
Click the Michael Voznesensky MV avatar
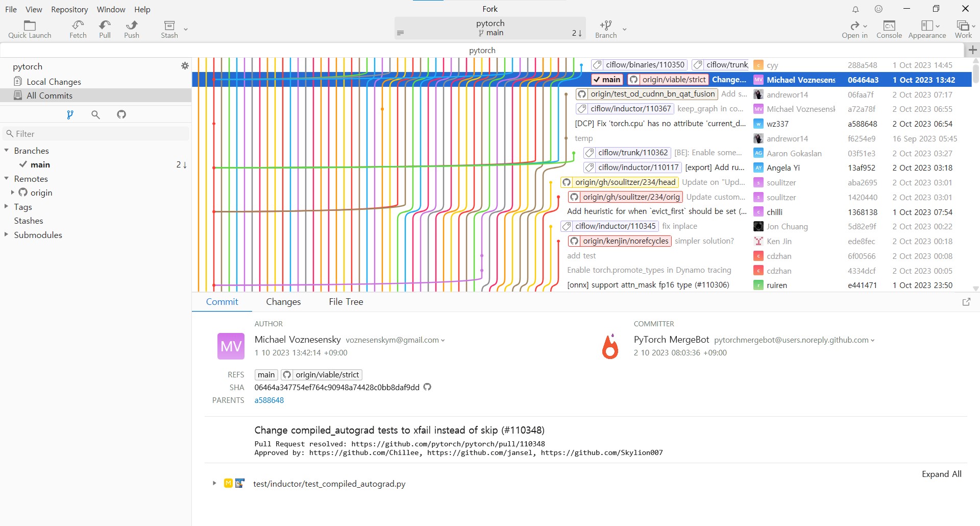[x=231, y=346]
